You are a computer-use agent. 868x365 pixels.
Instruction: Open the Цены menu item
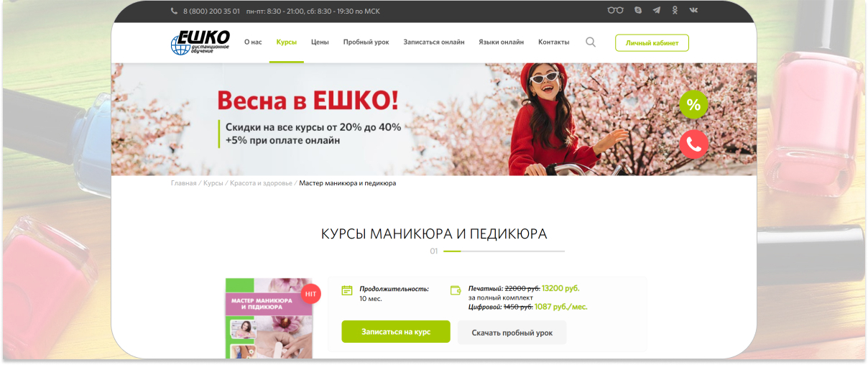tap(320, 42)
